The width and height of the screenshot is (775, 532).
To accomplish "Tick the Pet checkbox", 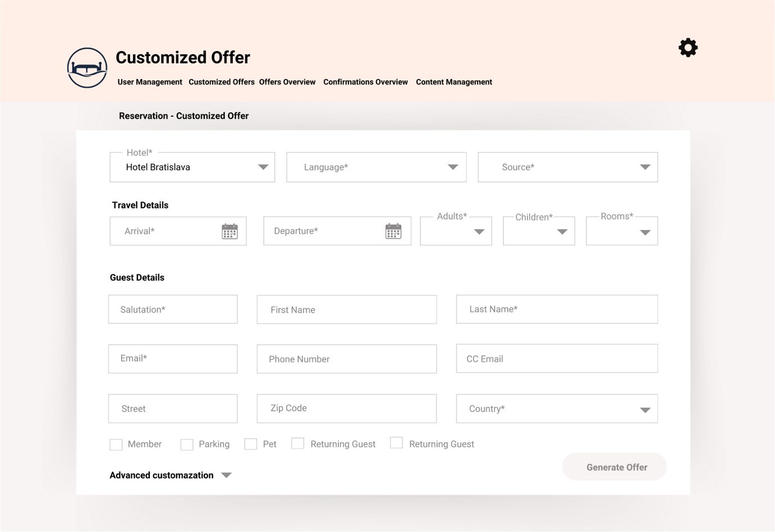I will (x=251, y=444).
